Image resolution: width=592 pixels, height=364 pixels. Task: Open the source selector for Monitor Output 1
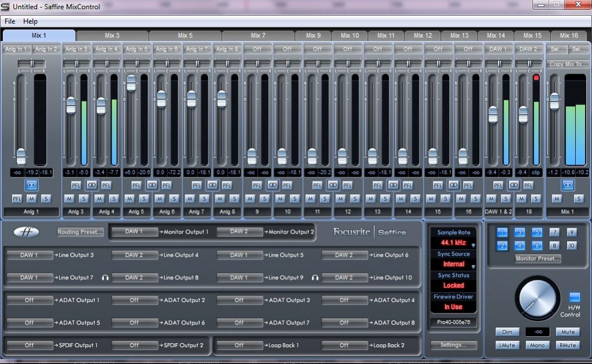click(133, 232)
